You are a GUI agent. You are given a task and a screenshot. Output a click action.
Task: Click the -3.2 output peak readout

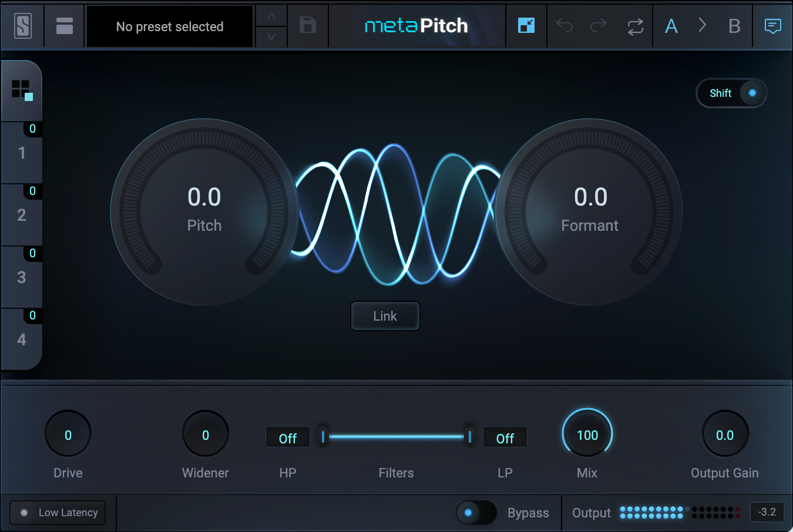click(x=767, y=512)
